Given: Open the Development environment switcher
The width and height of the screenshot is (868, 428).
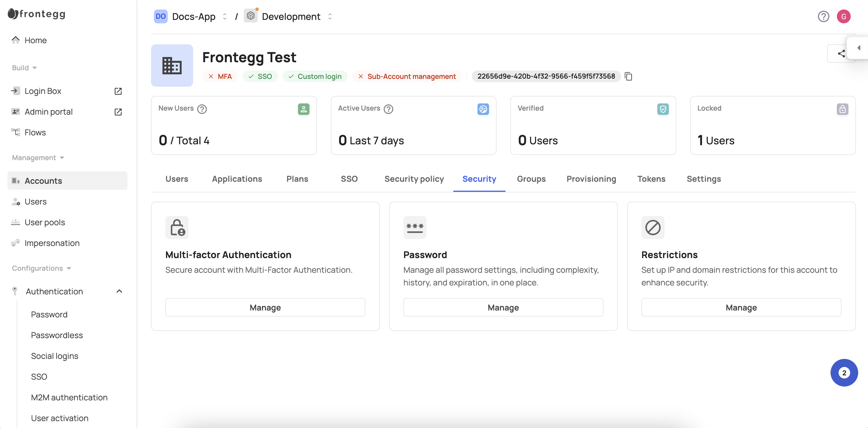Looking at the screenshot, I should click(330, 16).
